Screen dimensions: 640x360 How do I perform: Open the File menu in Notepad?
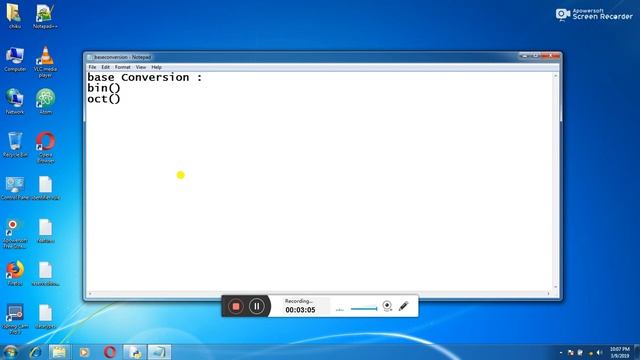tap(92, 67)
